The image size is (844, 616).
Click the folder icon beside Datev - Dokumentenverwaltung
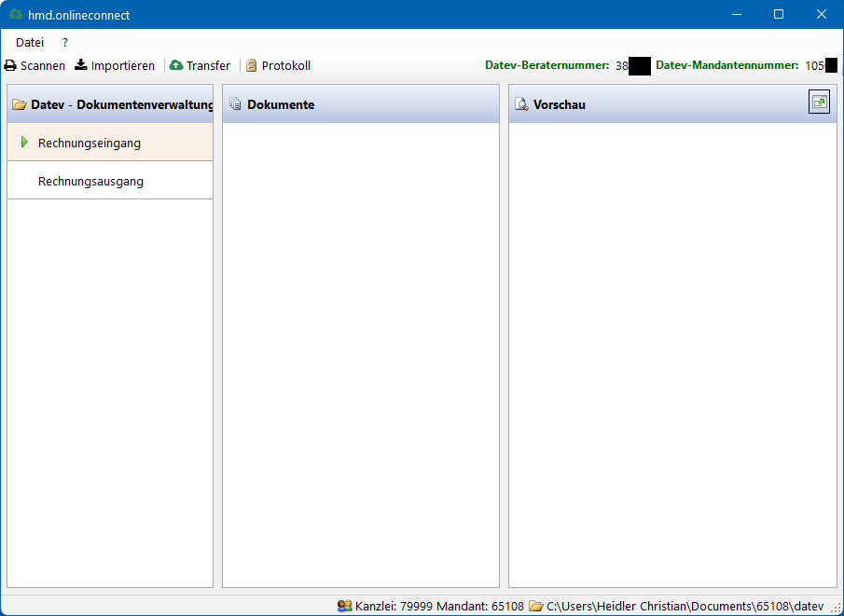[19, 104]
